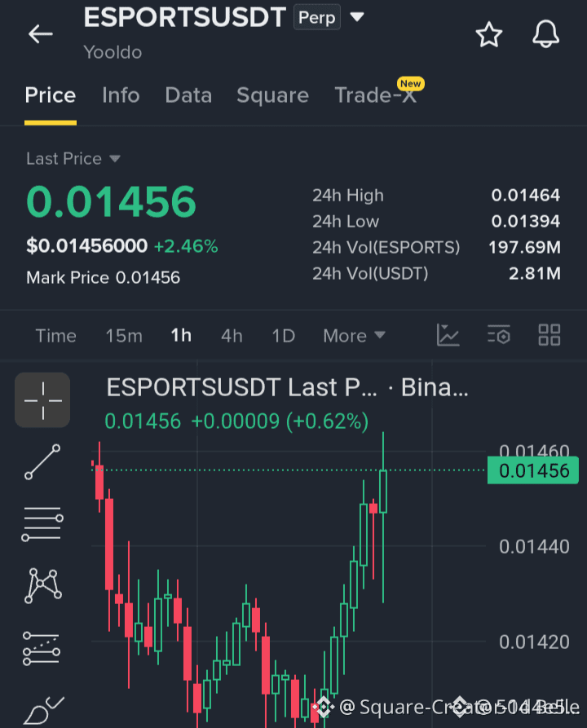This screenshot has width=587, height=728.
Task: Click the ESPORTSUSDT Last P... chart title
Action: click(288, 388)
